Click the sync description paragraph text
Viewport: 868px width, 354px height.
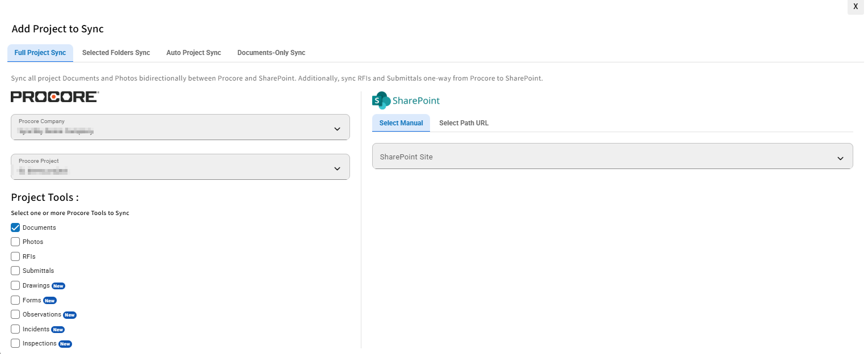point(277,78)
